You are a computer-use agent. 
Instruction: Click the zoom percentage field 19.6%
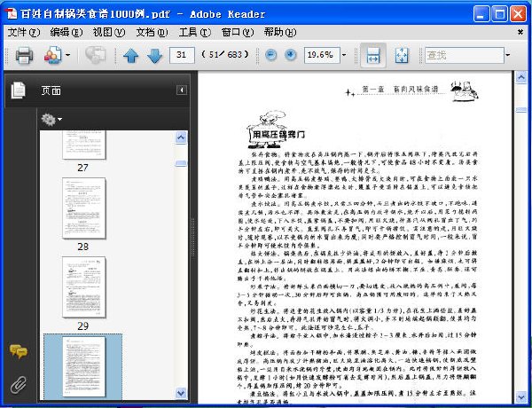tap(322, 55)
